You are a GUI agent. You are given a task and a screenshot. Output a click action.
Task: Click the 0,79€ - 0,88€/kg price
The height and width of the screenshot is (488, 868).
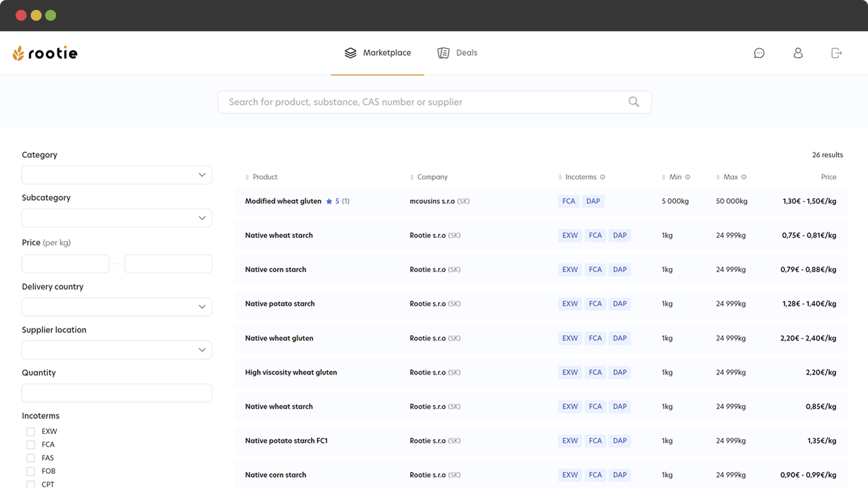(808, 269)
